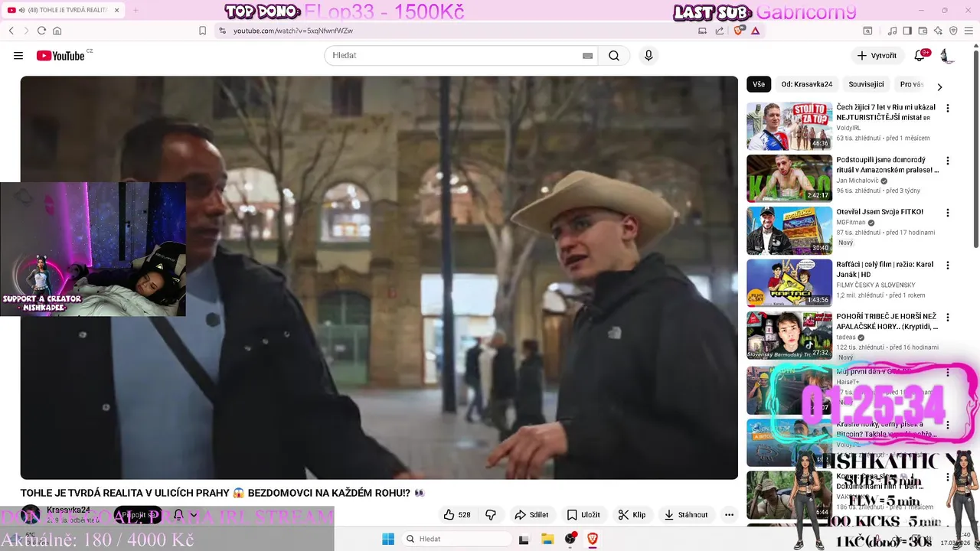Open Windows Start menu

(388, 539)
